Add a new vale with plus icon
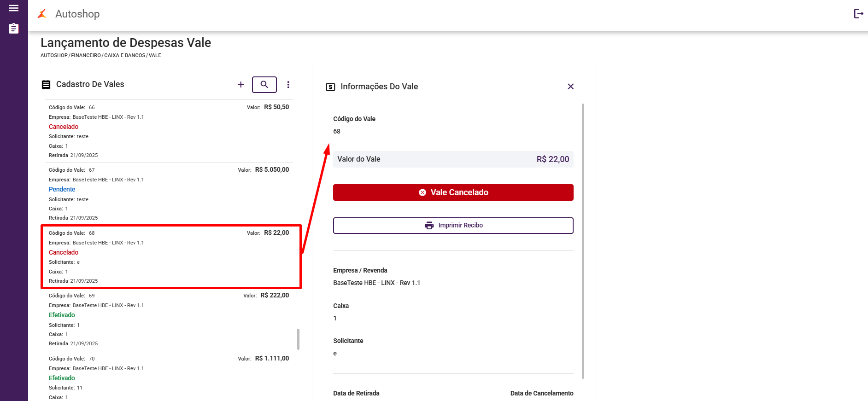The height and width of the screenshot is (401, 868). pos(240,85)
